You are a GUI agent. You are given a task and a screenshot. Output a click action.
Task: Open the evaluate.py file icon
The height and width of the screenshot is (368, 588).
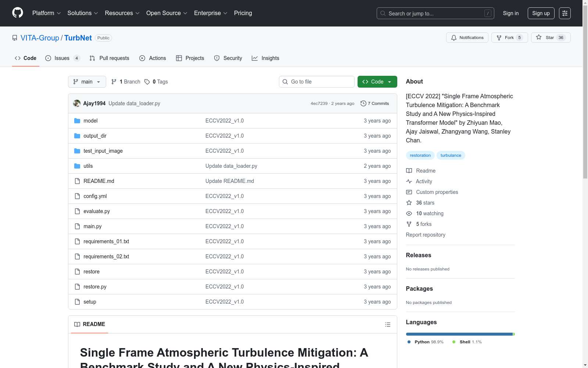(77, 211)
